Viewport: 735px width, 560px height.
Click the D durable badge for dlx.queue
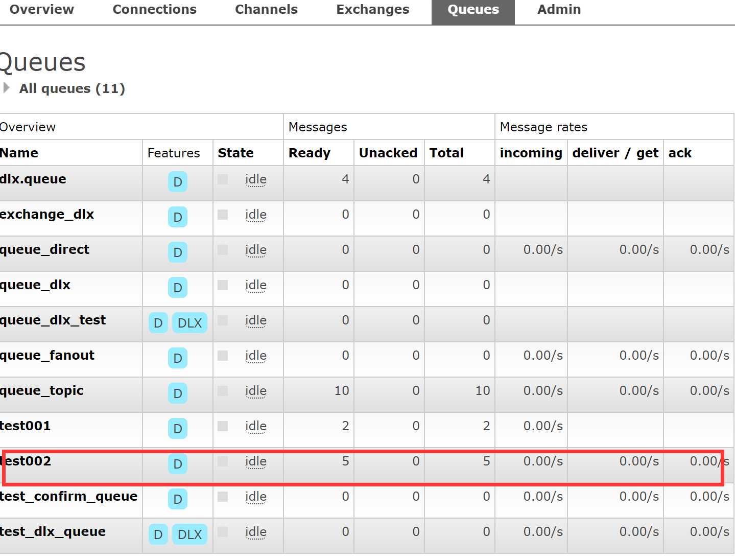(178, 182)
